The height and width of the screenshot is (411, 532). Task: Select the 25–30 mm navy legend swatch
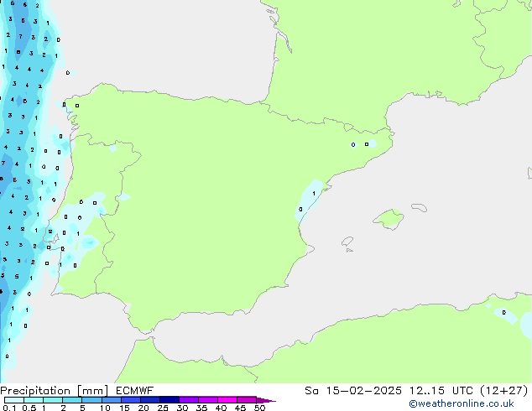pos(169,400)
